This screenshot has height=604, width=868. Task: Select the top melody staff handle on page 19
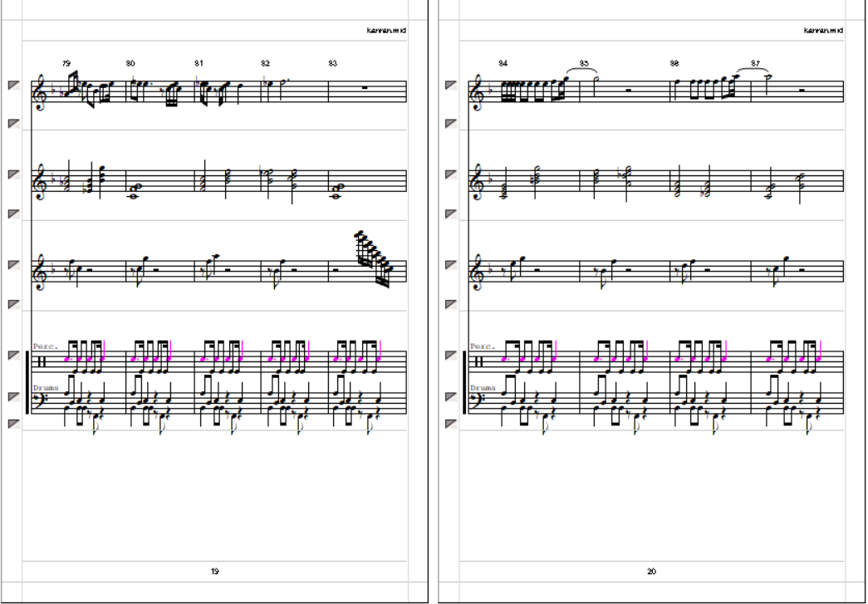[14, 86]
